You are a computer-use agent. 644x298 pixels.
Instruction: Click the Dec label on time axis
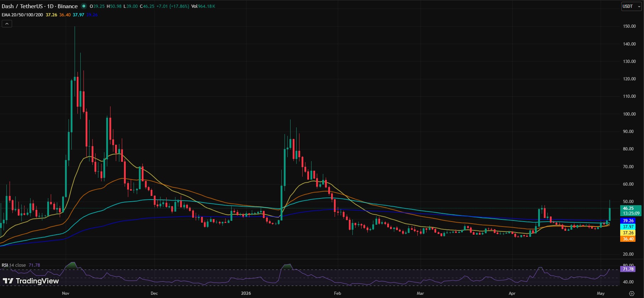154,293
